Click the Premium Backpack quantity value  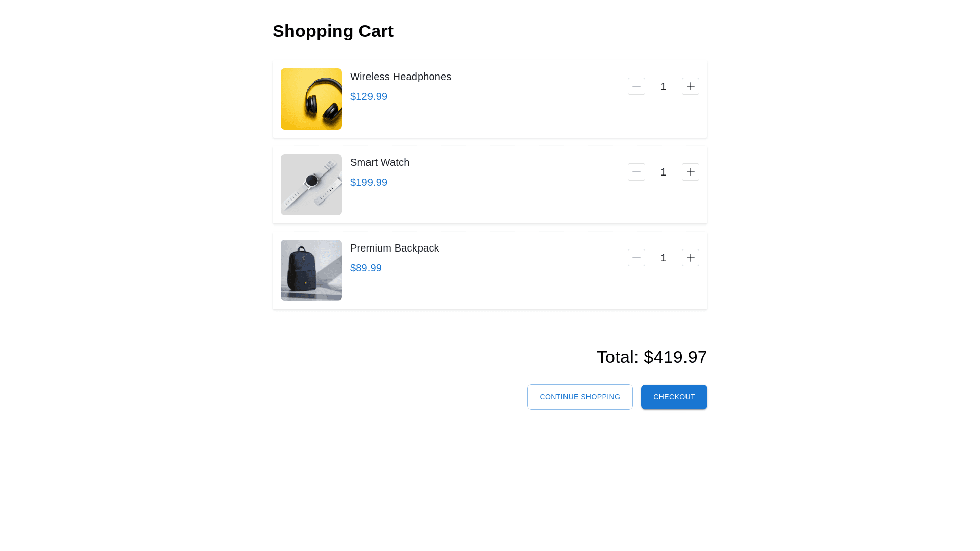(x=664, y=258)
